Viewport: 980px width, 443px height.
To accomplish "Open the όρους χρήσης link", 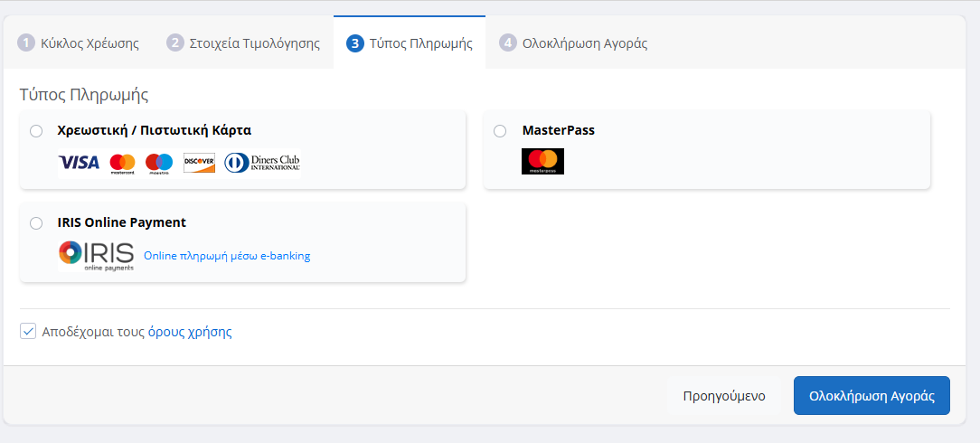I will [190, 332].
